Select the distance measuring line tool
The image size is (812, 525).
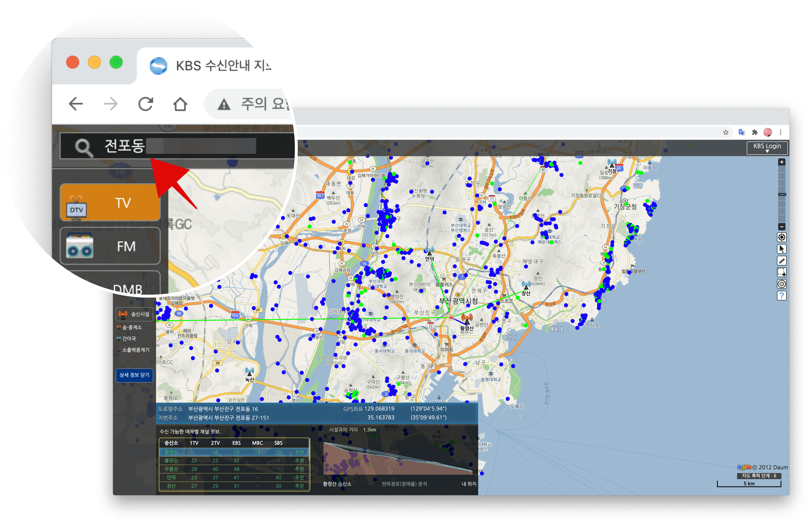click(x=781, y=261)
